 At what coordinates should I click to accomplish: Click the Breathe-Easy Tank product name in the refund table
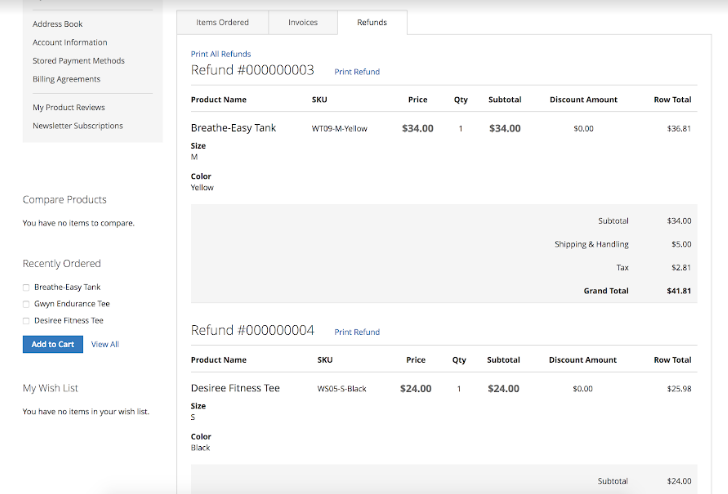[234, 128]
